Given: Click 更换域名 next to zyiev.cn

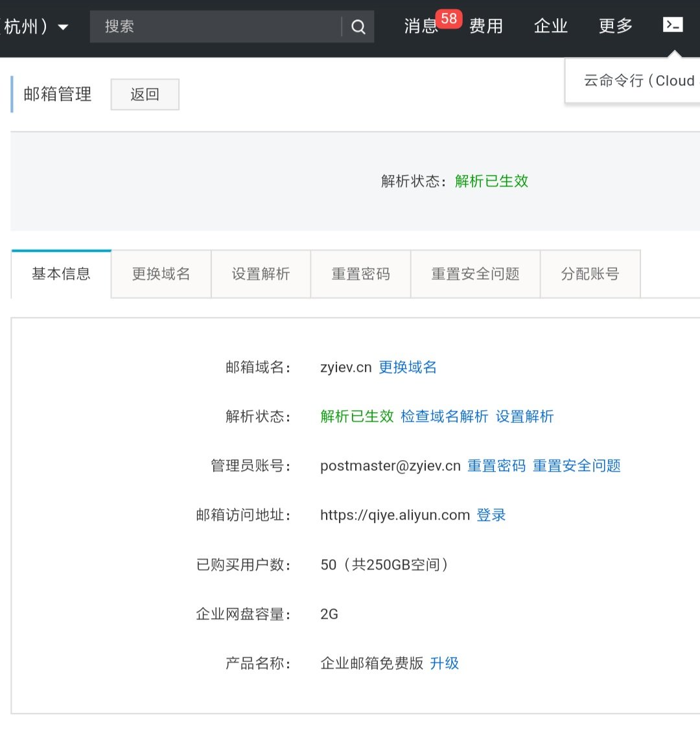Looking at the screenshot, I should click(x=407, y=367).
